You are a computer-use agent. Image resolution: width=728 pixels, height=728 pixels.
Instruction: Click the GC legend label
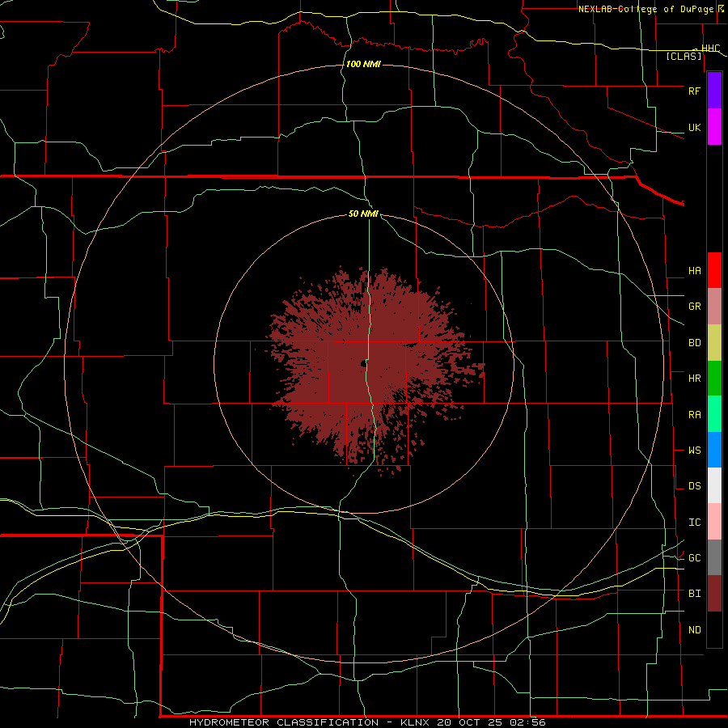694,558
